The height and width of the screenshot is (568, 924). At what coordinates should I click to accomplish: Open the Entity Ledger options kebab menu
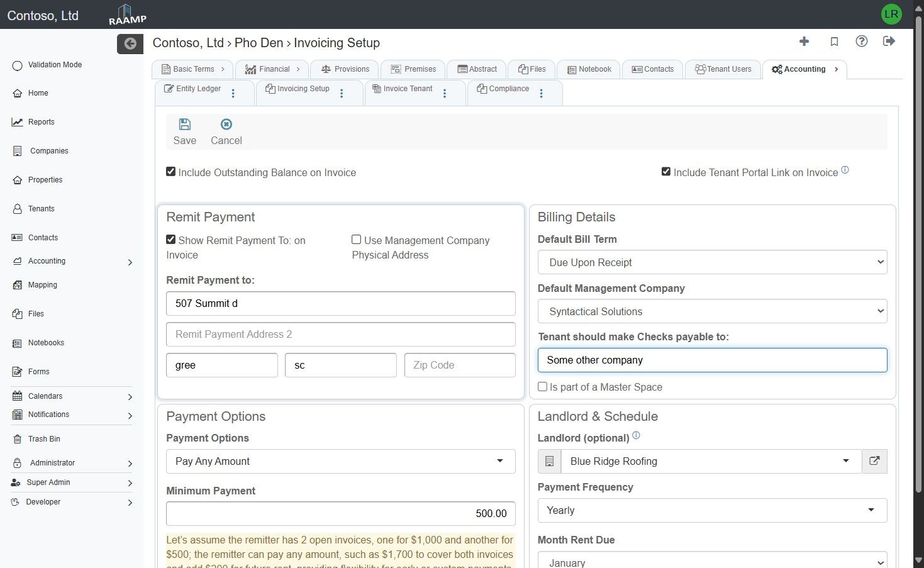(233, 94)
